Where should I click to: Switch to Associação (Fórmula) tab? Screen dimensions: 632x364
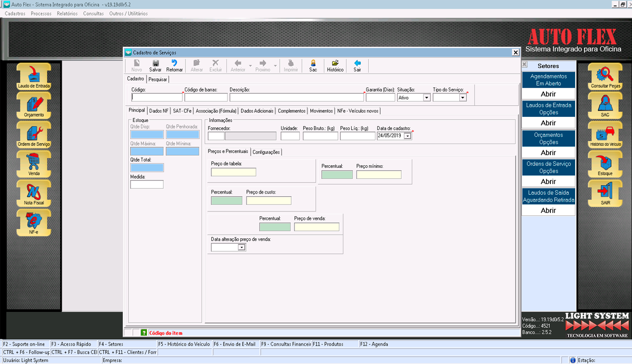(216, 111)
